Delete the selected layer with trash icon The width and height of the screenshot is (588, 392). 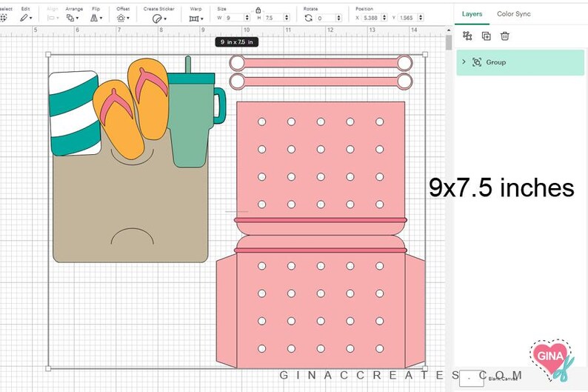505,36
